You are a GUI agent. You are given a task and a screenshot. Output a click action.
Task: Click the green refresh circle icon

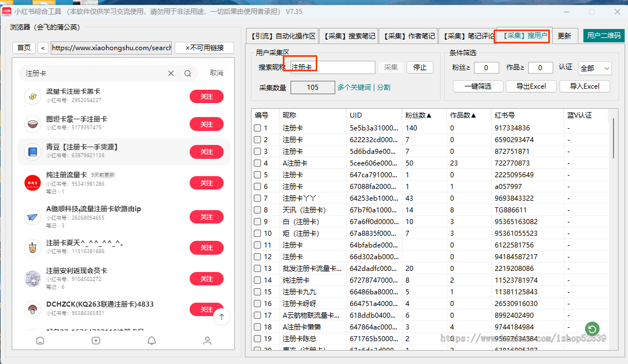[x=592, y=328]
